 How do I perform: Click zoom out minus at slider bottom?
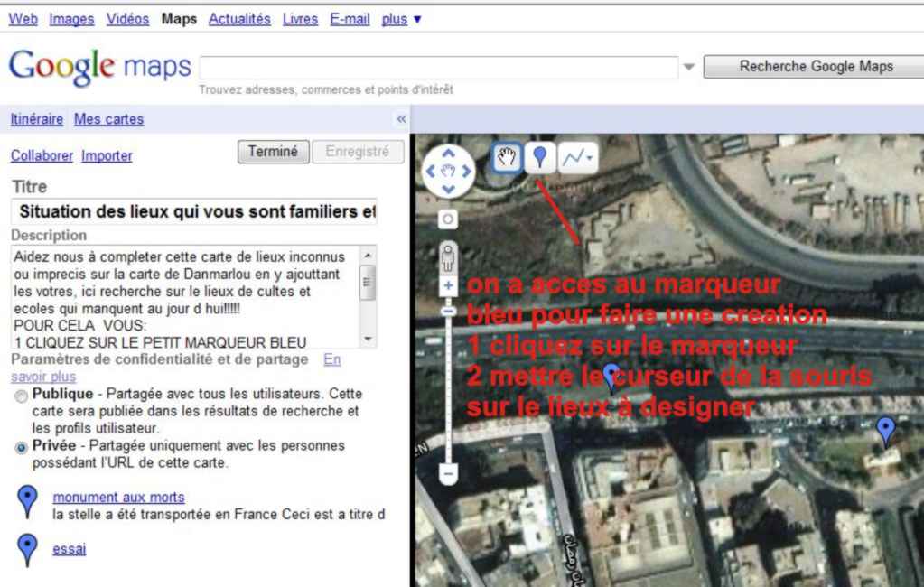click(449, 473)
